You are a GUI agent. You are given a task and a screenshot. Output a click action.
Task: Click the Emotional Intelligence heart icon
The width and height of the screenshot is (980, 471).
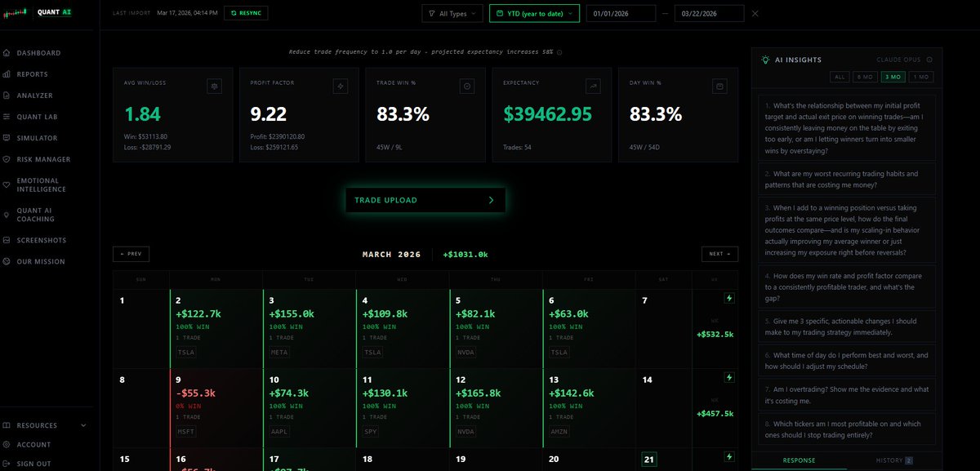pyautogui.click(x=7, y=184)
